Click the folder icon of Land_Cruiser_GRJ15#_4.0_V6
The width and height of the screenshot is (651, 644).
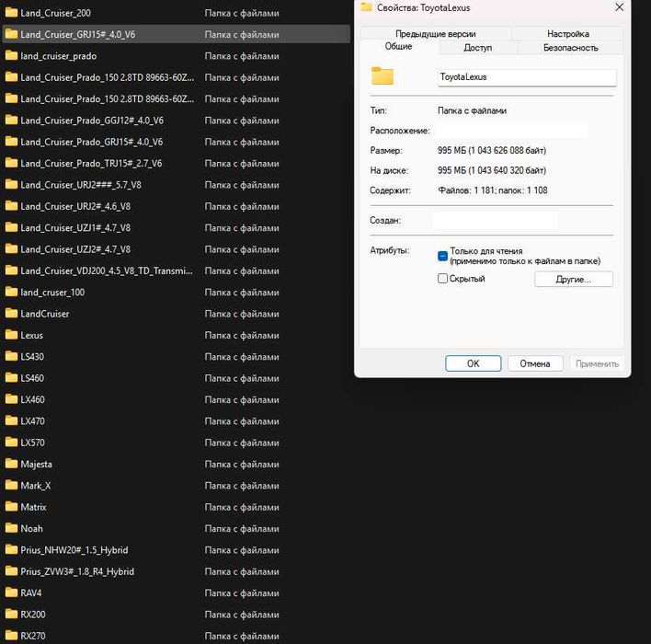pyautogui.click(x=11, y=34)
